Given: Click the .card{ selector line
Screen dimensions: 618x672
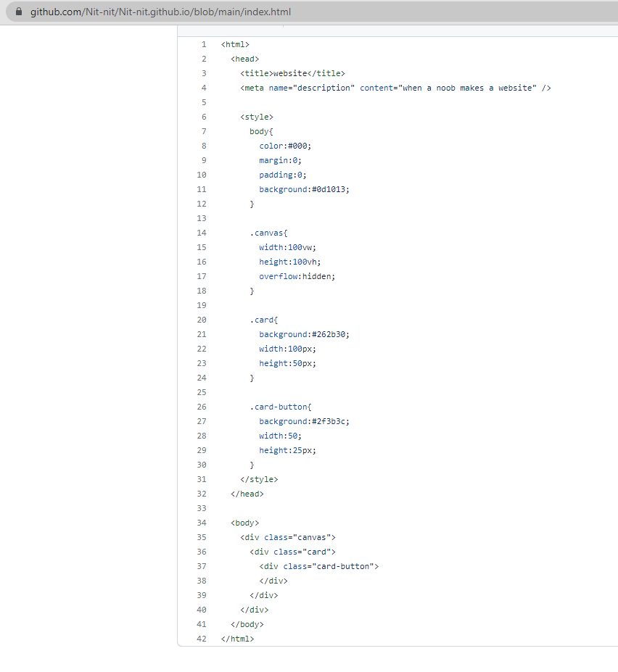Looking at the screenshot, I should tap(264, 320).
